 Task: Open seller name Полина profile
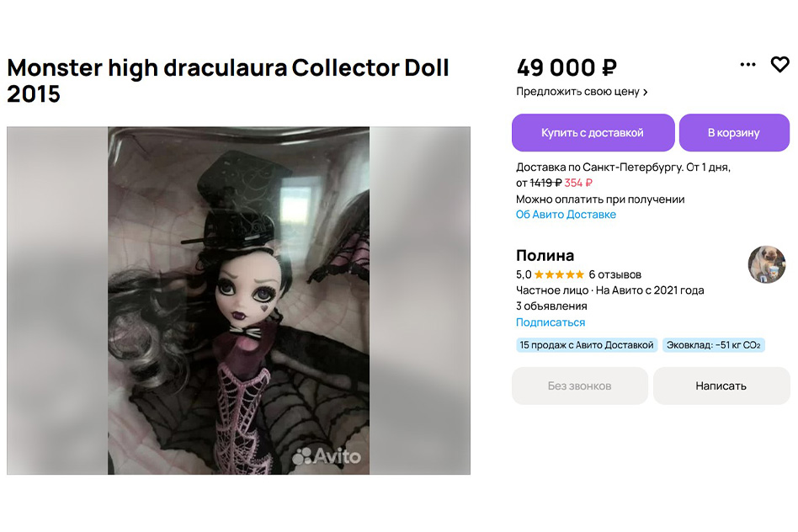click(x=545, y=255)
